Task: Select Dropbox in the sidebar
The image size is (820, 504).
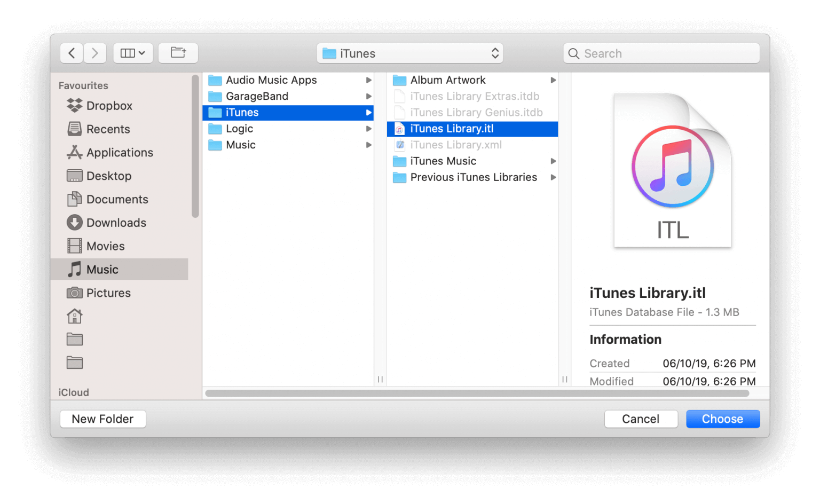Action: [99, 106]
